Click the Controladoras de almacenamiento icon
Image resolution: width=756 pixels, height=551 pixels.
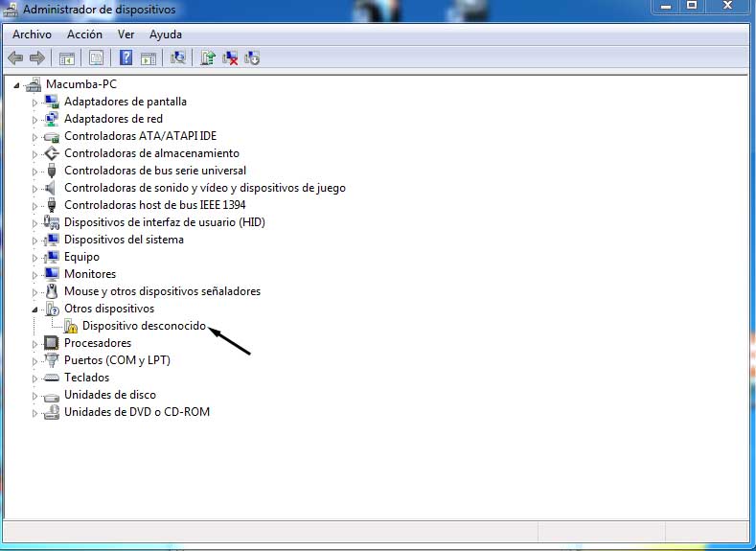(x=51, y=153)
